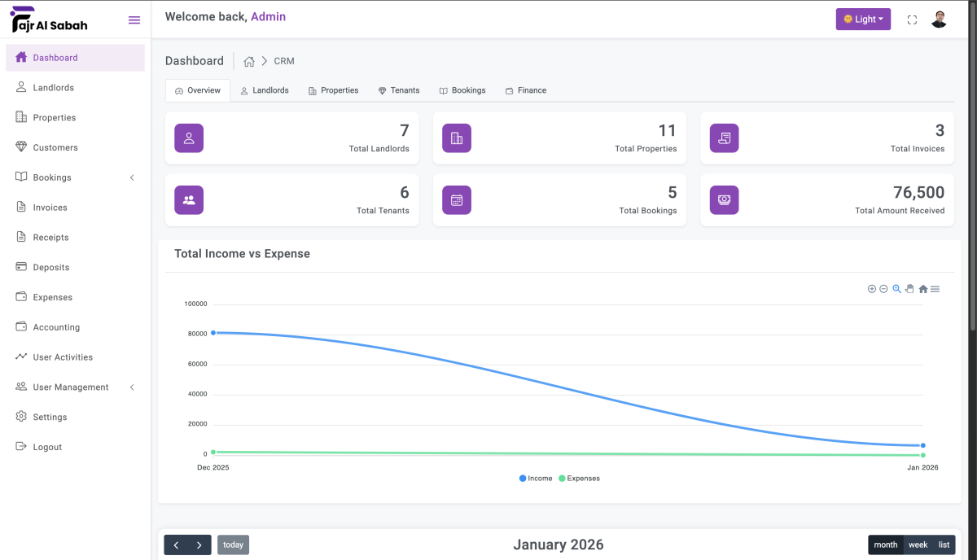Viewport: 977px width, 560px height.
Task: Click the breadcrumb home icon
Action: click(x=249, y=62)
